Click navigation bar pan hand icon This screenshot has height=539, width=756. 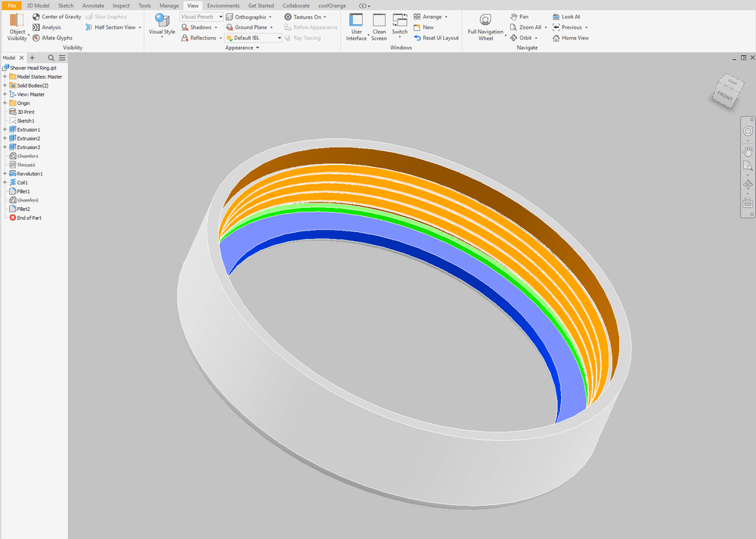pos(748,151)
